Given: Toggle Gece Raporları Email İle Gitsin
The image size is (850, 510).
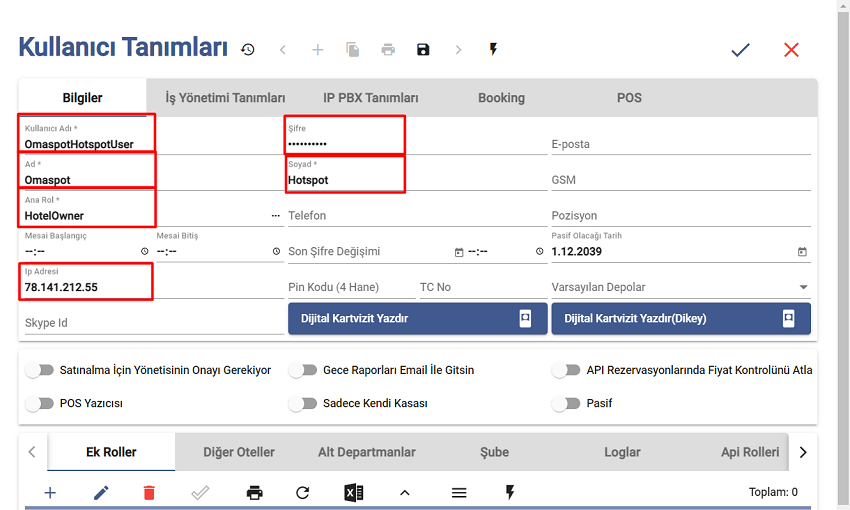Looking at the screenshot, I should 302,370.
